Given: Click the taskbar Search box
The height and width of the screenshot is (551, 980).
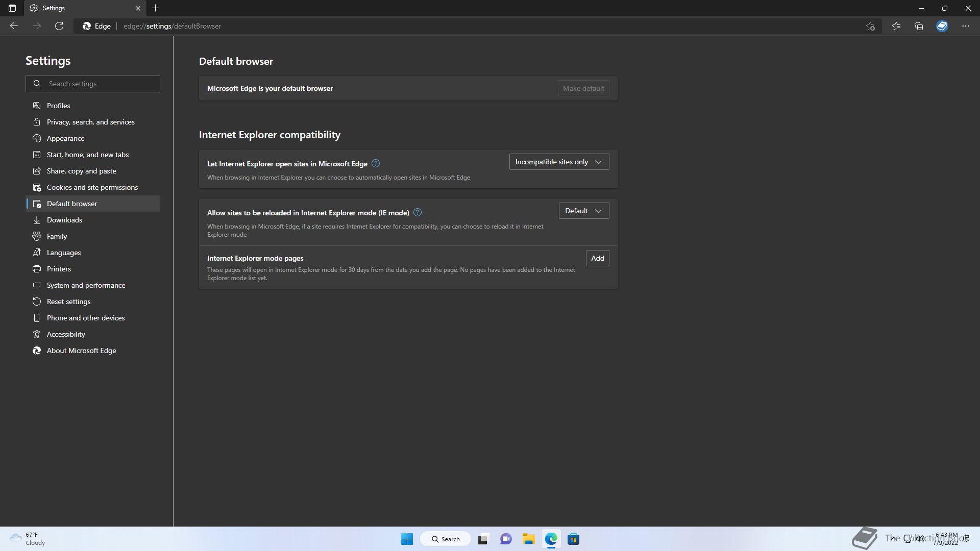Looking at the screenshot, I should point(445,539).
